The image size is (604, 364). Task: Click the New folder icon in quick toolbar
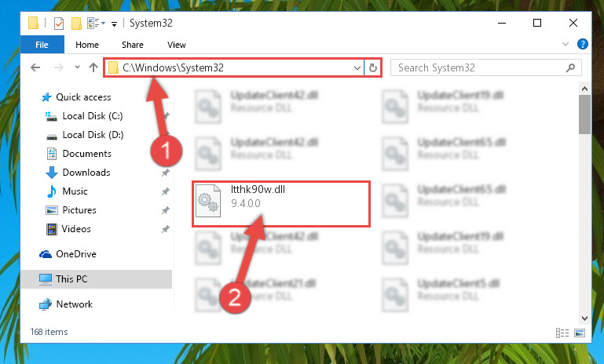point(76,24)
